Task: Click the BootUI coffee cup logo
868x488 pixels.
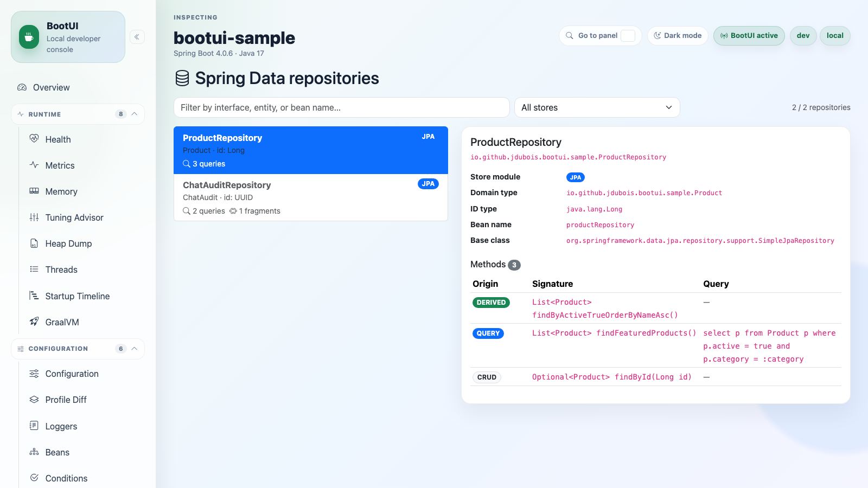Action: (29, 37)
